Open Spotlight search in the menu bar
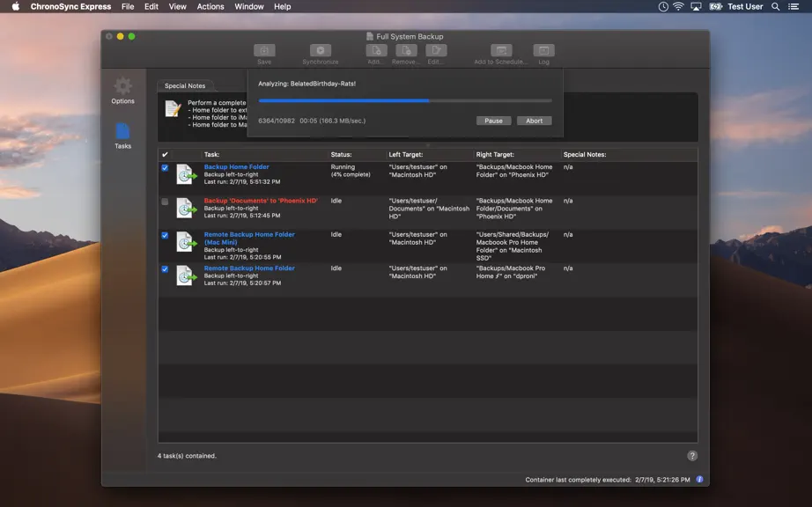 point(775,7)
